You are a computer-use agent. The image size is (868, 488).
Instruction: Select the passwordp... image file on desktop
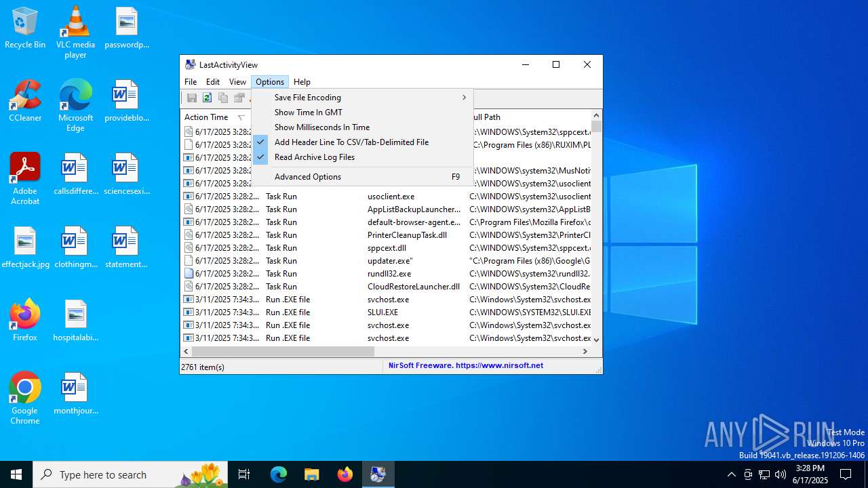point(126,28)
